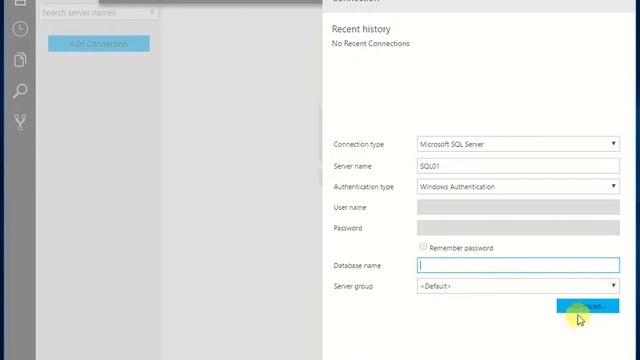Image resolution: width=640 pixels, height=360 pixels.
Task: Click the Database name label
Action: (x=357, y=266)
